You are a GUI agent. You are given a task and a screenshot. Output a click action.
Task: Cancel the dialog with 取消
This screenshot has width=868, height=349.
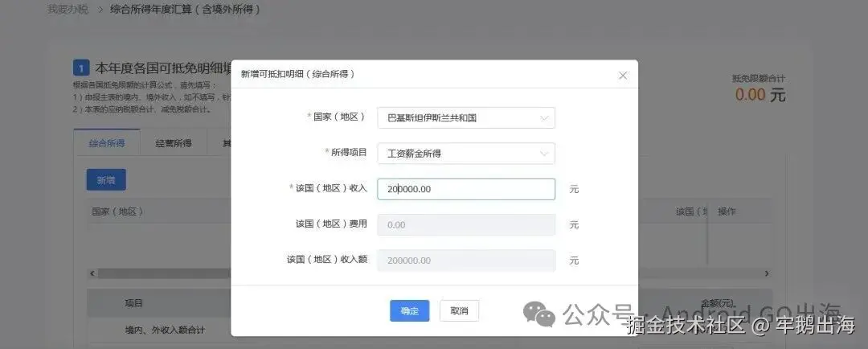pos(460,310)
